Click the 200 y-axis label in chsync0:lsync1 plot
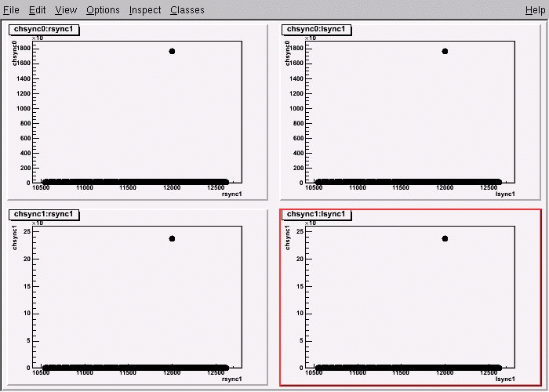Screen dimensions: 549x392 tap(298, 168)
